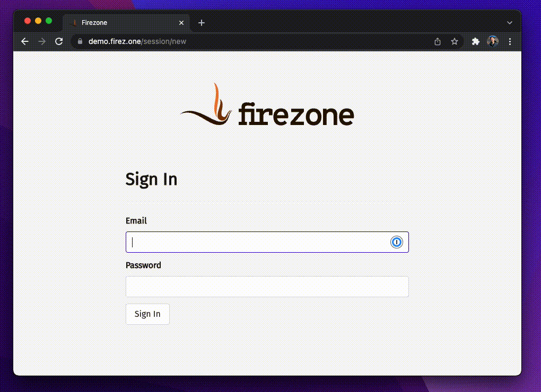This screenshot has height=392, width=541.
Task: Open a new tab with plus button
Action: coord(202,23)
